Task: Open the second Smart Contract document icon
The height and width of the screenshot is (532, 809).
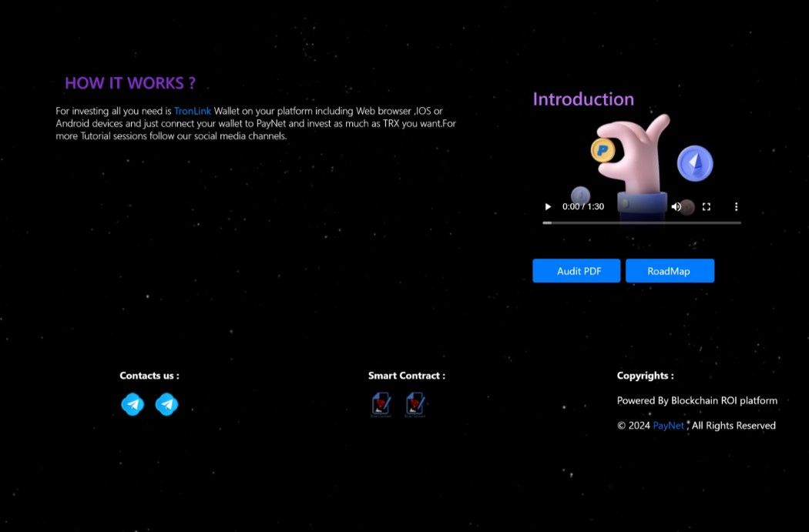Action: tap(415, 404)
